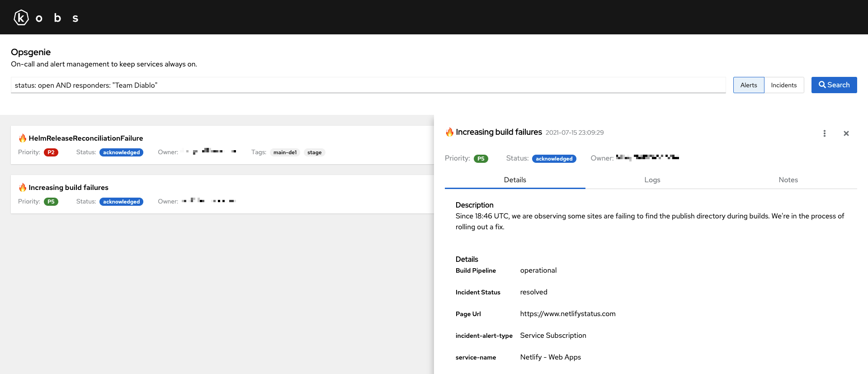Open the Increasing build failures alert card

click(222, 194)
